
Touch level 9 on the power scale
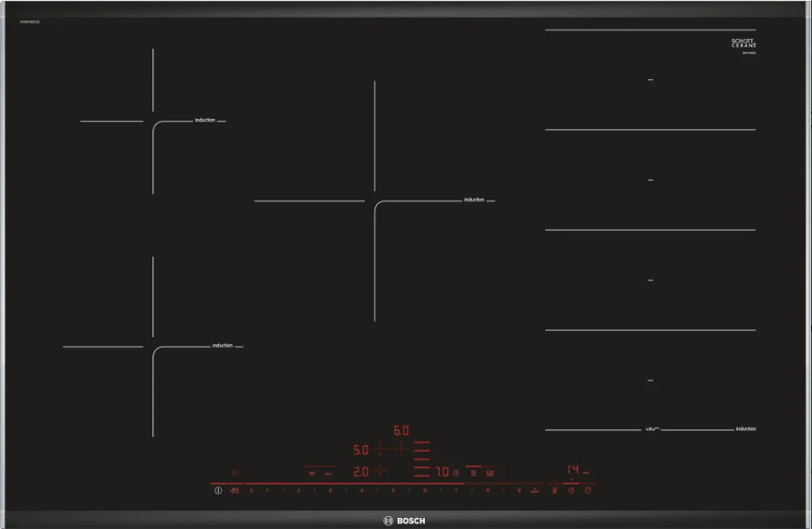tap(519, 491)
